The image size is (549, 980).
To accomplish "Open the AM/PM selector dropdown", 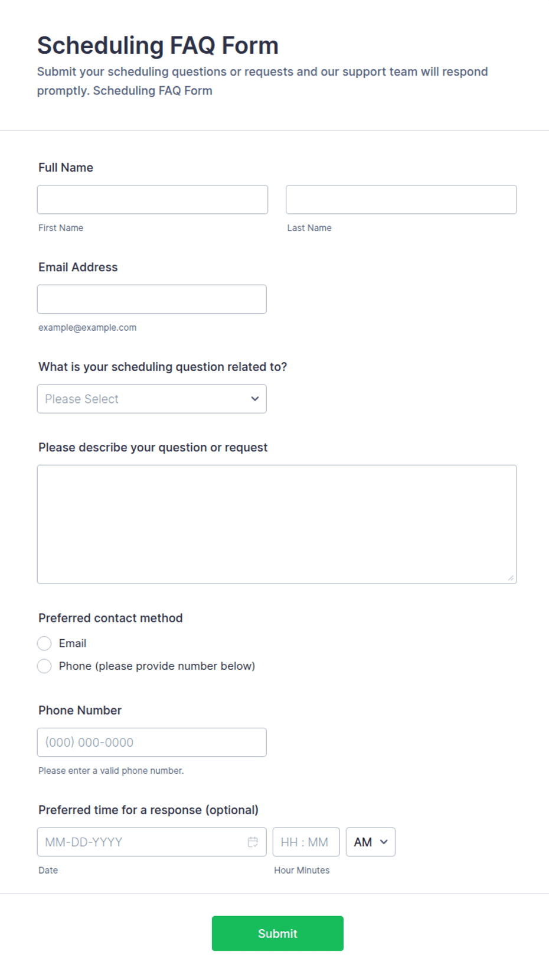I will [371, 842].
